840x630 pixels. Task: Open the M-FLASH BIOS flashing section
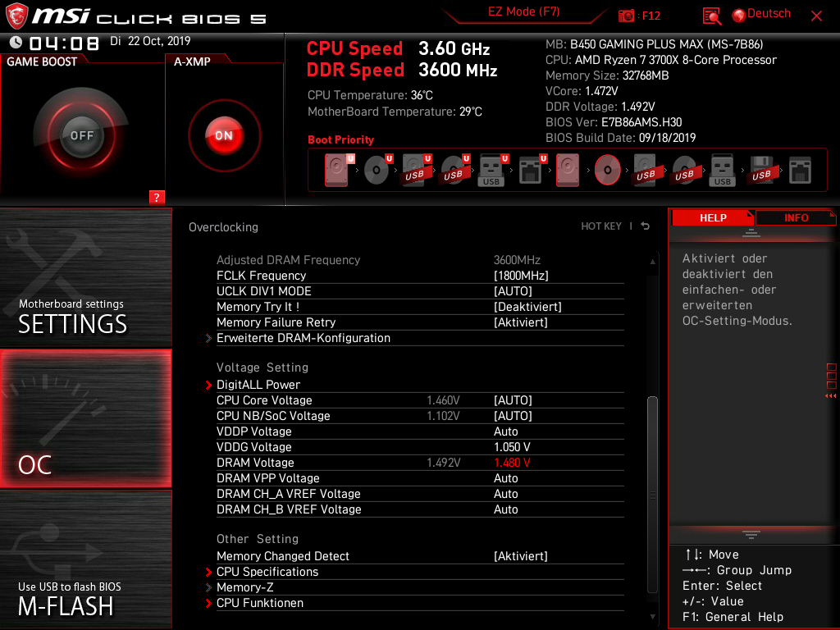[x=85, y=559]
